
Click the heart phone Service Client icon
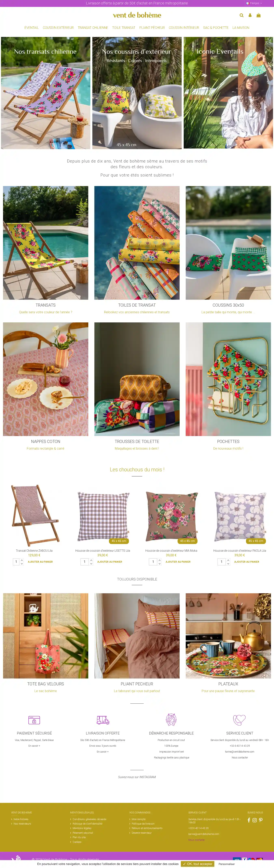(240, 720)
